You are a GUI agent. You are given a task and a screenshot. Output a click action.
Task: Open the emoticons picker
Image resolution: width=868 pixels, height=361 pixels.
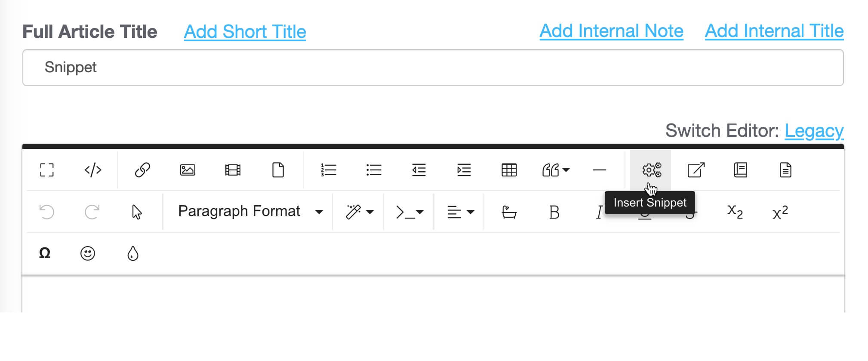point(88,253)
